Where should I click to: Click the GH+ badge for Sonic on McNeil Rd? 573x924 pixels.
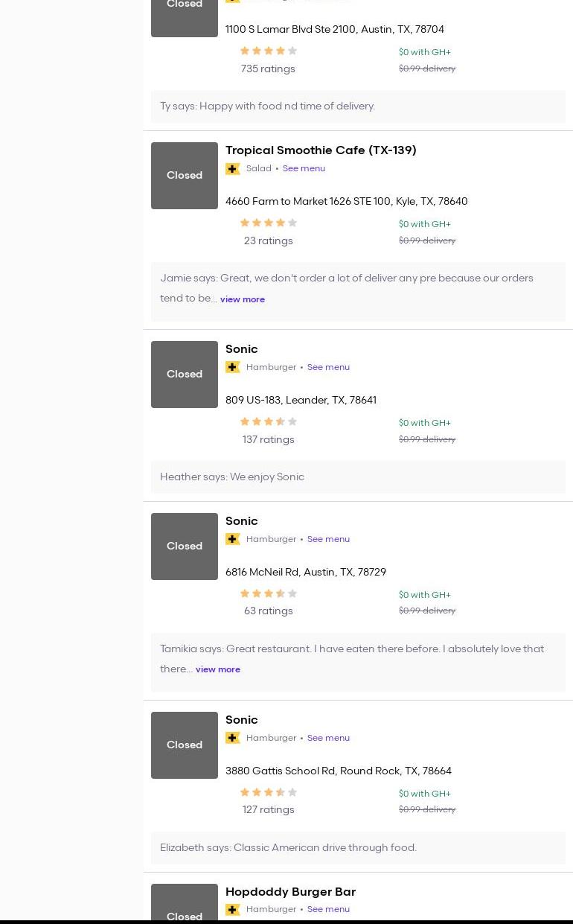[233, 539]
